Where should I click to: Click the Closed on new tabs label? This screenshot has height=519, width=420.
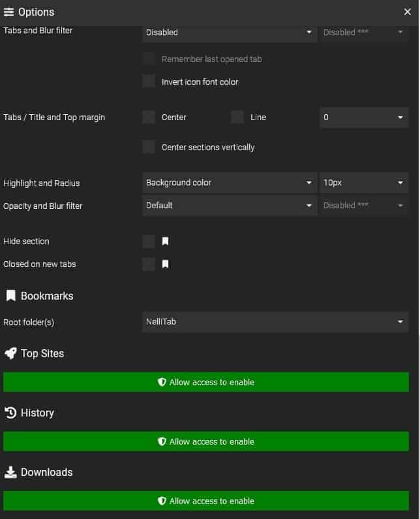coord(40,264)
